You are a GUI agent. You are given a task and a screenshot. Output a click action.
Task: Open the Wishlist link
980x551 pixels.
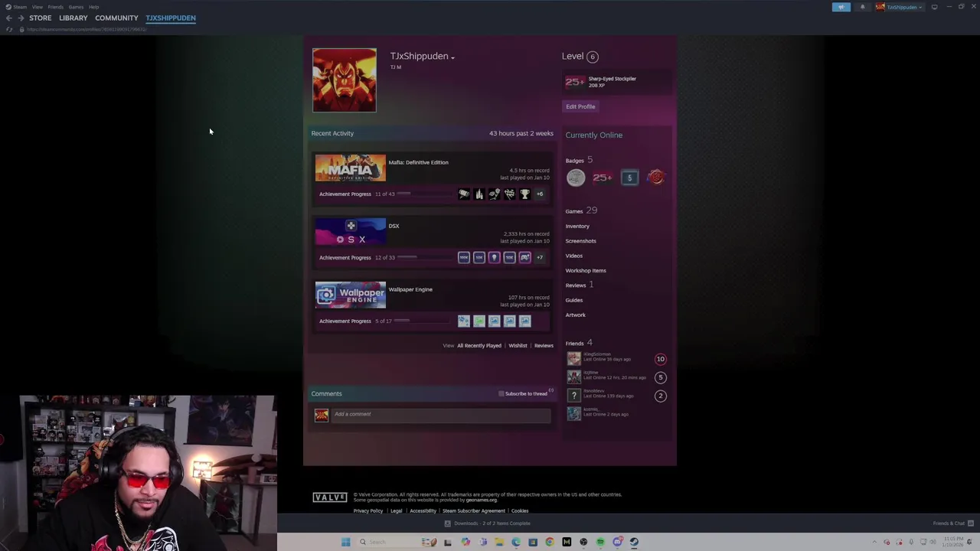[x=518, y=346]
